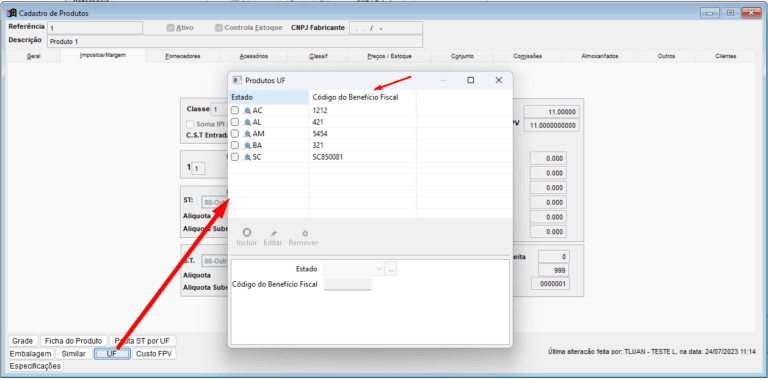Click the Cadastro de Produtos title bar icon
Viewport: 768px width, 379px height.
click(x=11, y=13)
